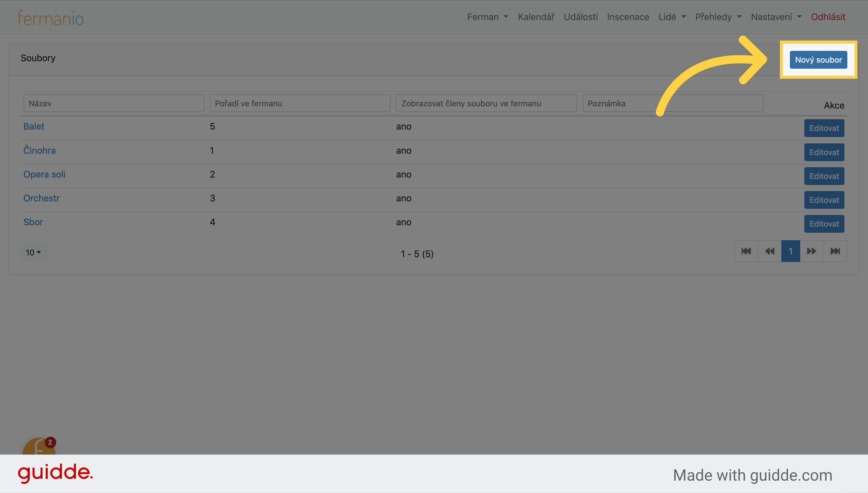Edit the Činohra row
Viewport: 868px width, 493px height.
tap(824, 152)
